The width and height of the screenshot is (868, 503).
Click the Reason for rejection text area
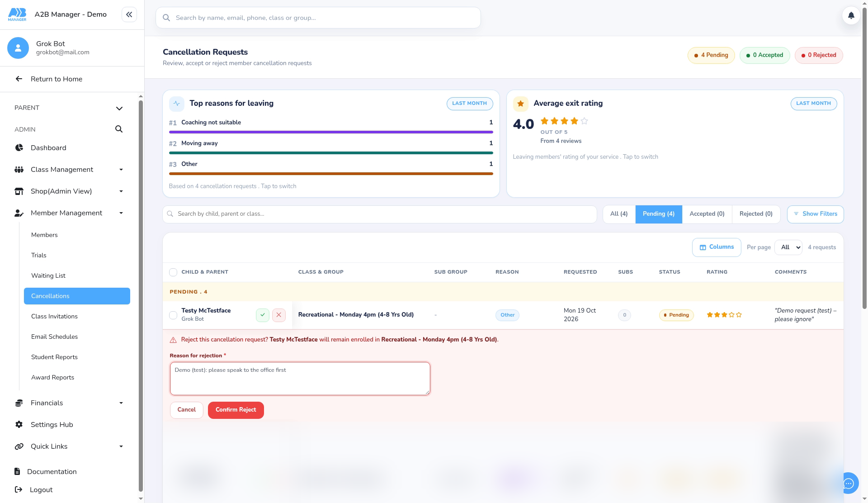click(300, 379)
